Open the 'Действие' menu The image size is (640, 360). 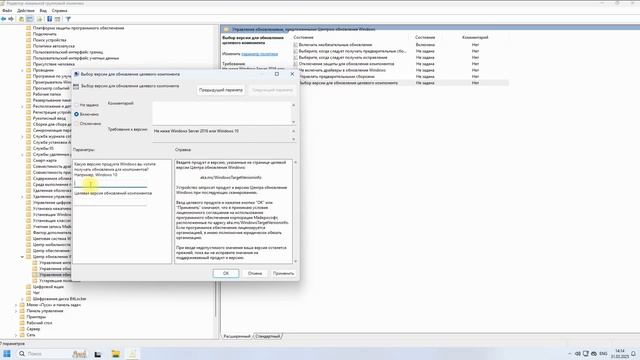26,11
